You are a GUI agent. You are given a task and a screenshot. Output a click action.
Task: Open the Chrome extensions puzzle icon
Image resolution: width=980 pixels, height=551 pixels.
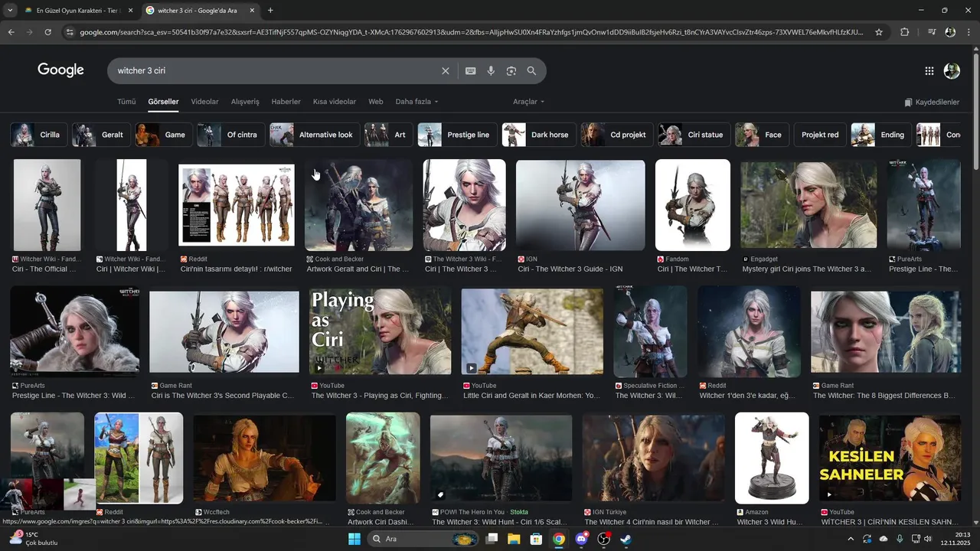pyautogui.click(x=904, y=32)
